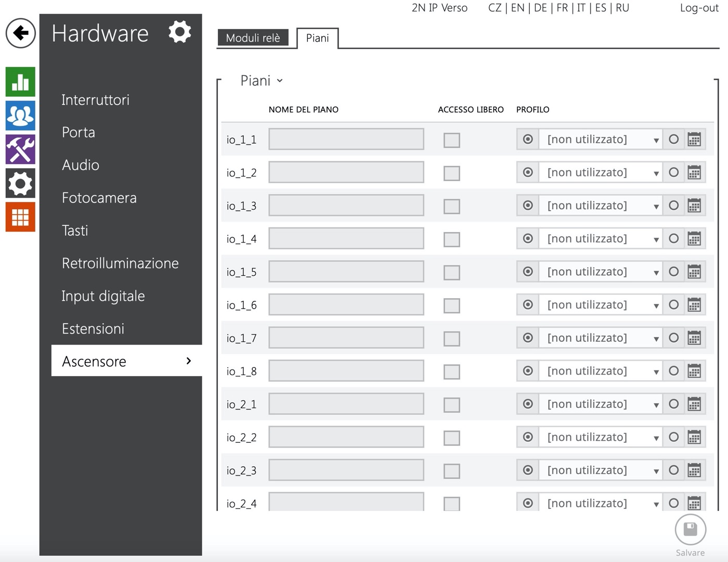
Task: Tick the Accesso libero checkbox for io_2_2
Action: point(451,438)
